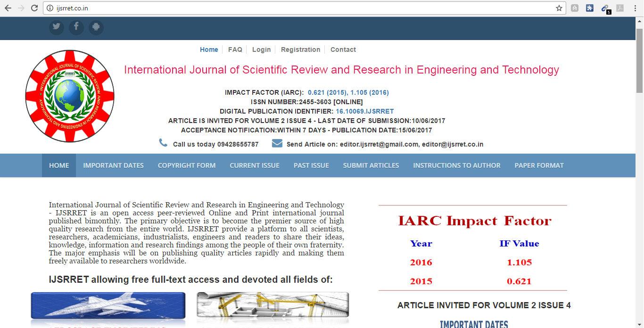This screenshot has width=644, height=328.
Task: Open COPYRIGHT FORM menu item
Action: 187,165
